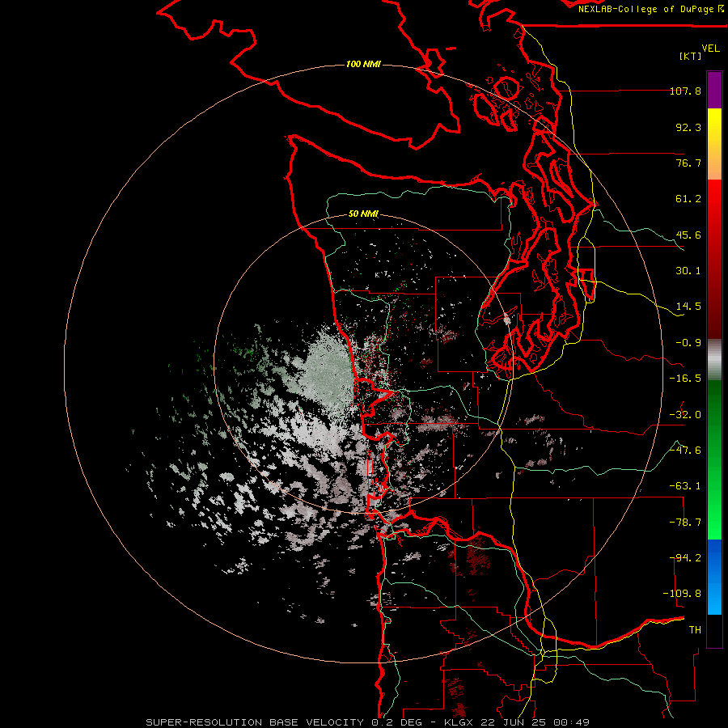Click the -63.1 velocity scale value
Screen dimensions: 728x728
coord(685,486)
